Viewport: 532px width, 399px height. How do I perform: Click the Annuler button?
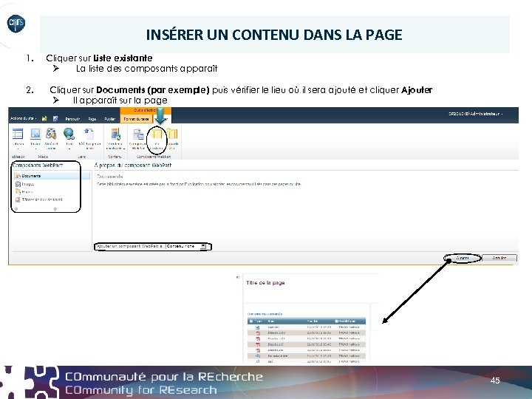(x=499, y=258)
